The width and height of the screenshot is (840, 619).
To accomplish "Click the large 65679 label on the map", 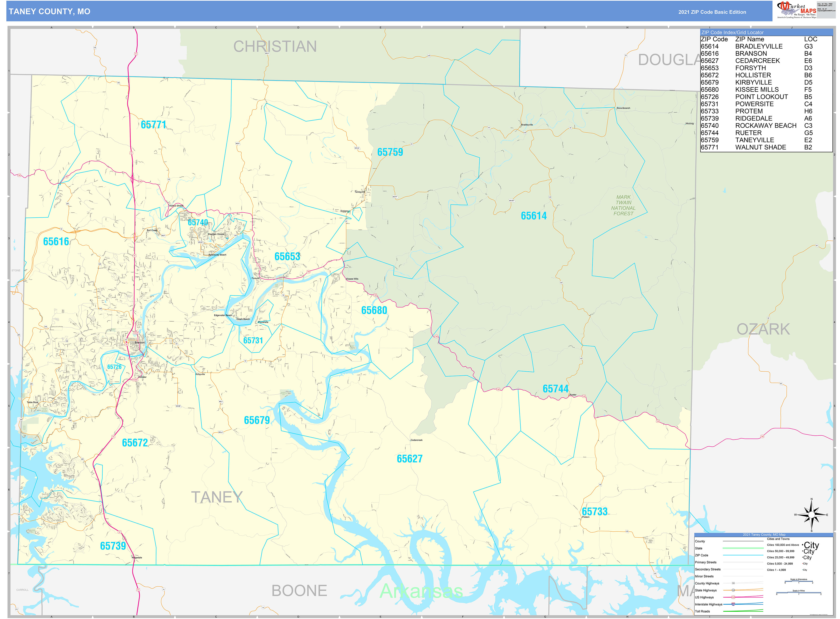I will 257,420.
